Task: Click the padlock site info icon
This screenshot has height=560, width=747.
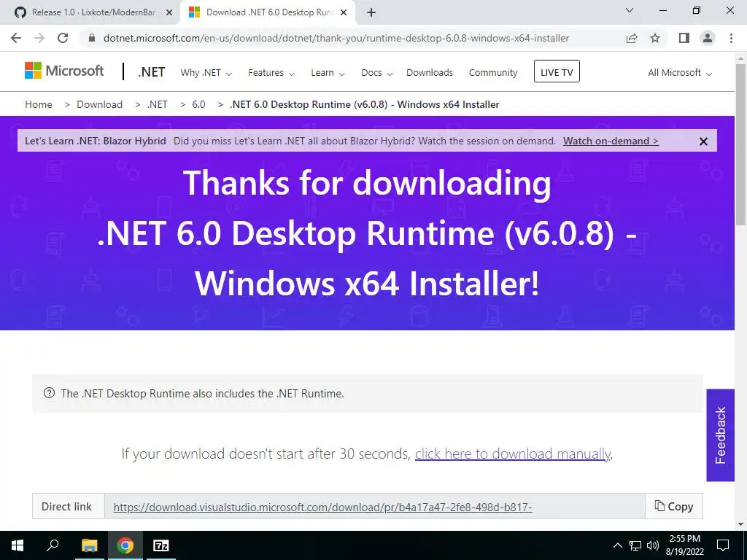Action: tap(92, 38)
